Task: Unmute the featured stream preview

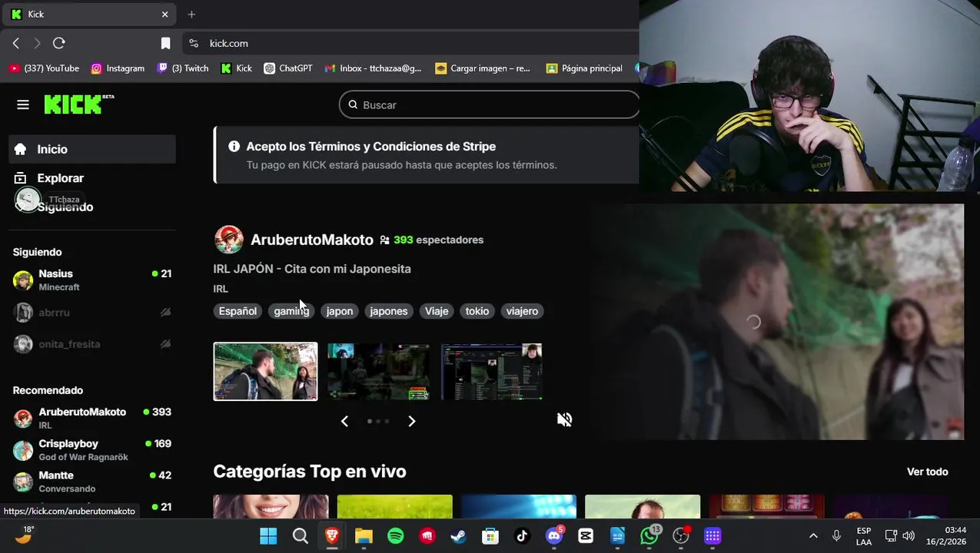Action: 564,419
